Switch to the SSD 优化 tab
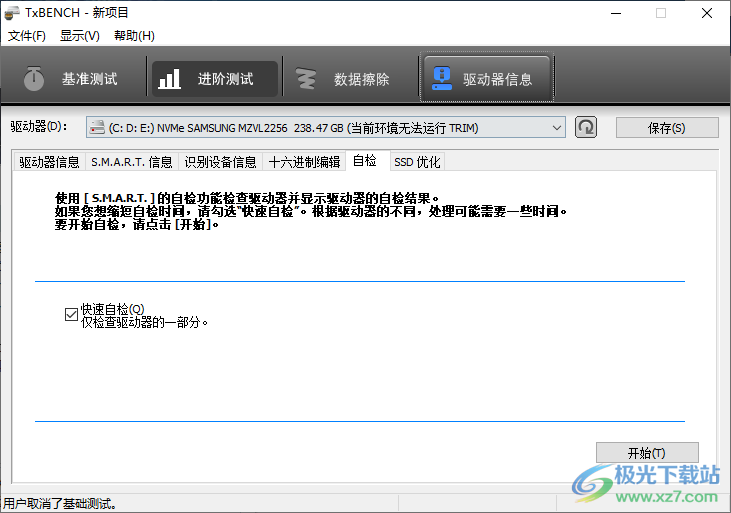Viewport: 731px width, 513px height. (x=417, y=162)
